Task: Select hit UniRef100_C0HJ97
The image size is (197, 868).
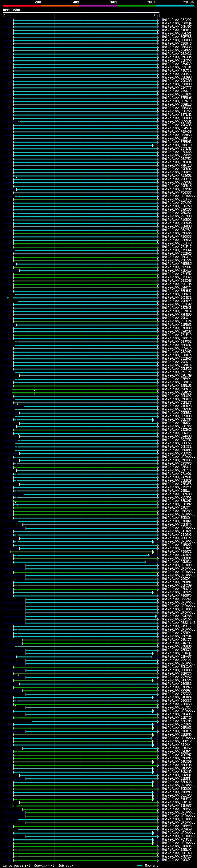Action: pyautogui.click(x=176, y=26)
